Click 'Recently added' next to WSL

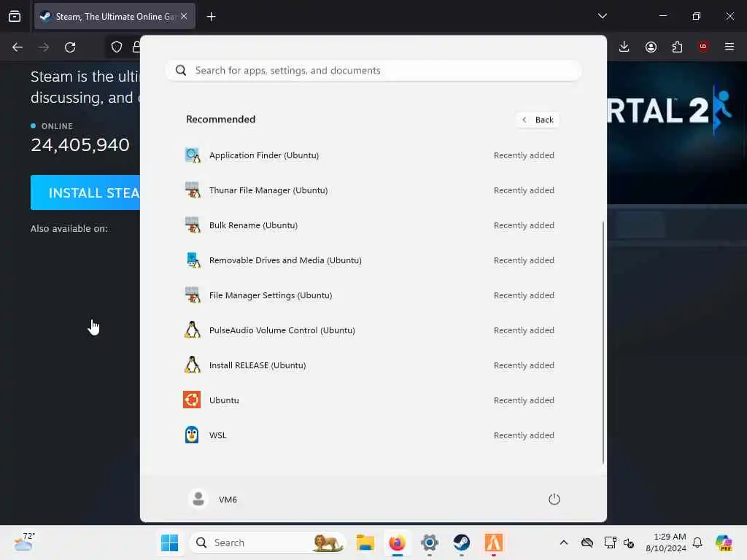pos(524,435)
